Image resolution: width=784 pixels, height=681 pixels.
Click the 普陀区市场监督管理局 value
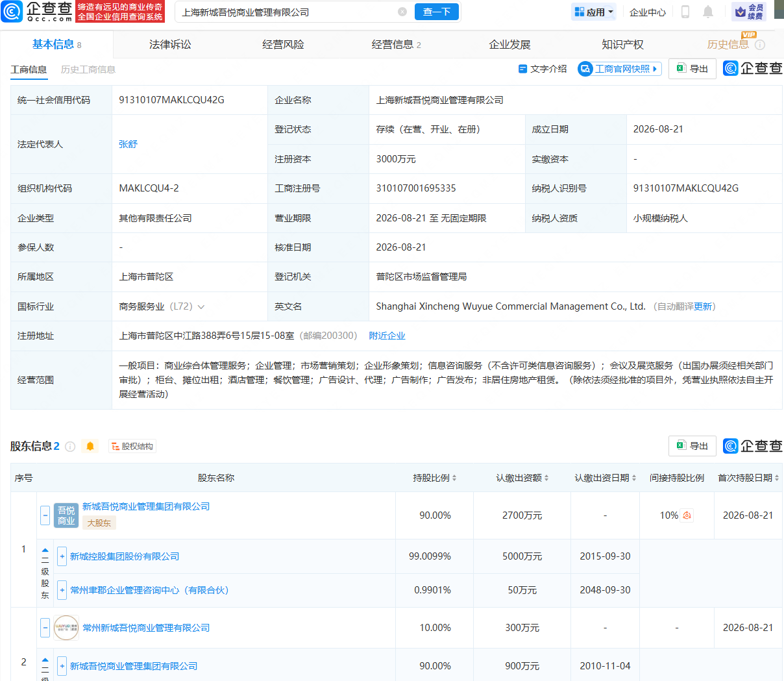tap(421, 277)
